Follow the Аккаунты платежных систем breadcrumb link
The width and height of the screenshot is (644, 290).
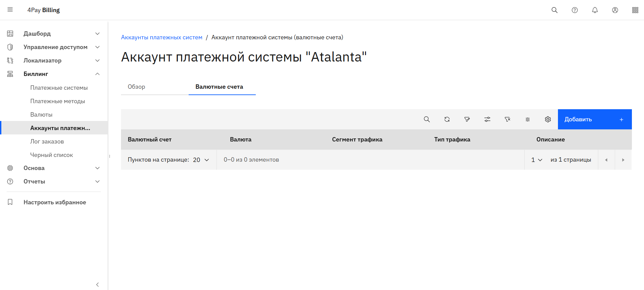coord(162,37)
